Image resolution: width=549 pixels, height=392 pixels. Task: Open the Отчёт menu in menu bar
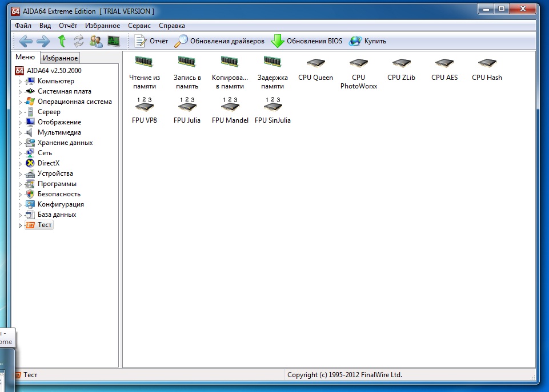(68, 26)
